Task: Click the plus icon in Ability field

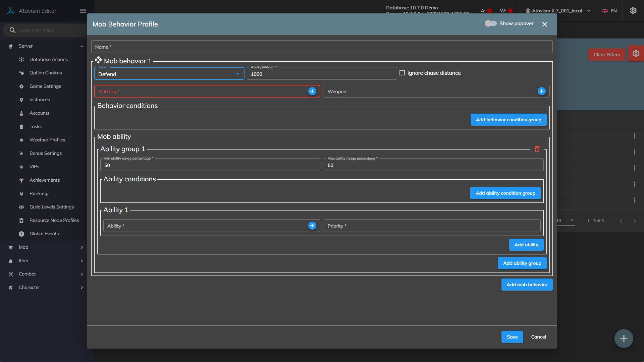Action: (x=312, y=226)
